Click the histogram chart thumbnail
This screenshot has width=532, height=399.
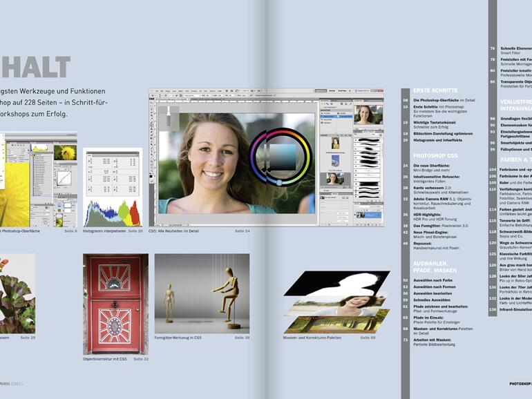click(113, 187)
